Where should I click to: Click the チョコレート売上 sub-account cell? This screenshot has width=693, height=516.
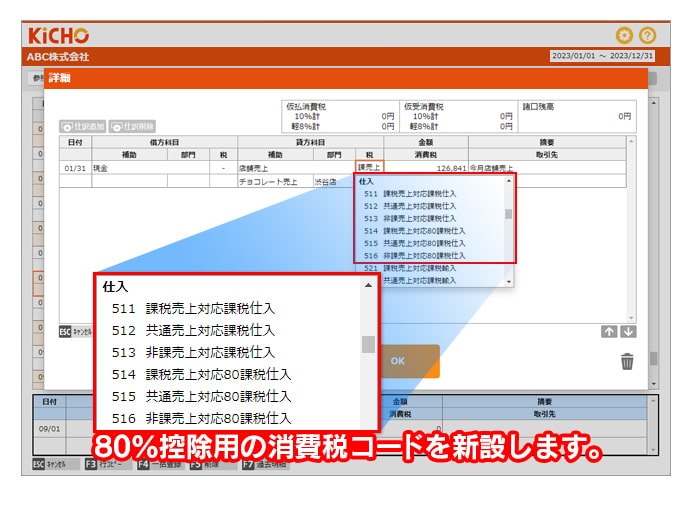[x=275, y=182]
